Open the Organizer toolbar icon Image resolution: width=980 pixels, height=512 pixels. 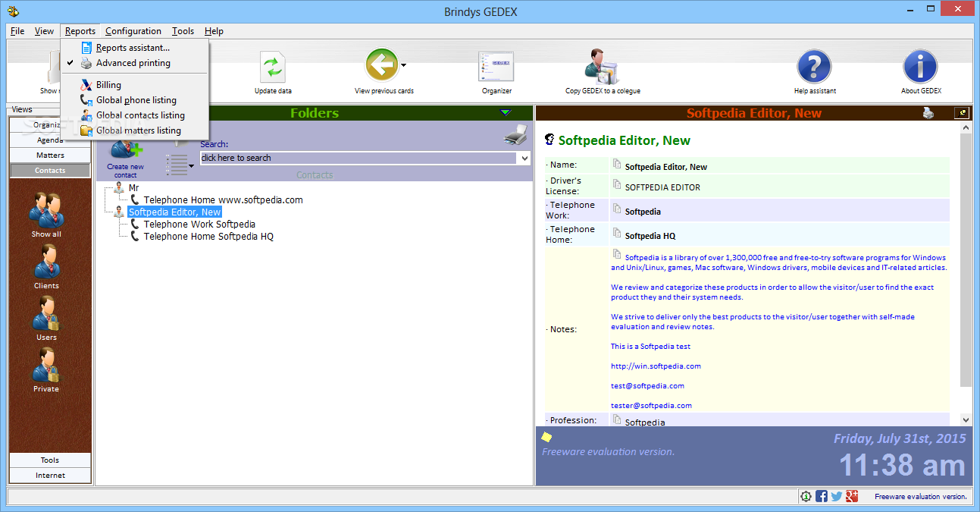496,67
